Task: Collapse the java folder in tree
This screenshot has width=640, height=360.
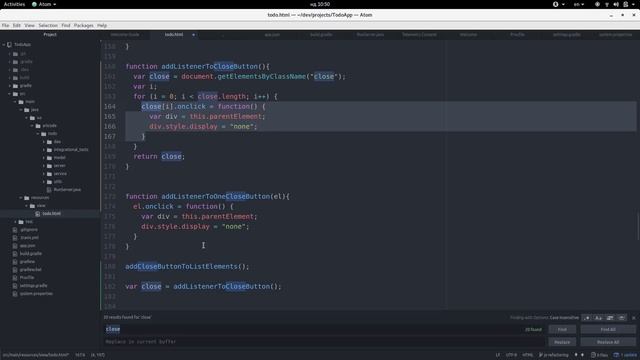Action: [21, 110]
